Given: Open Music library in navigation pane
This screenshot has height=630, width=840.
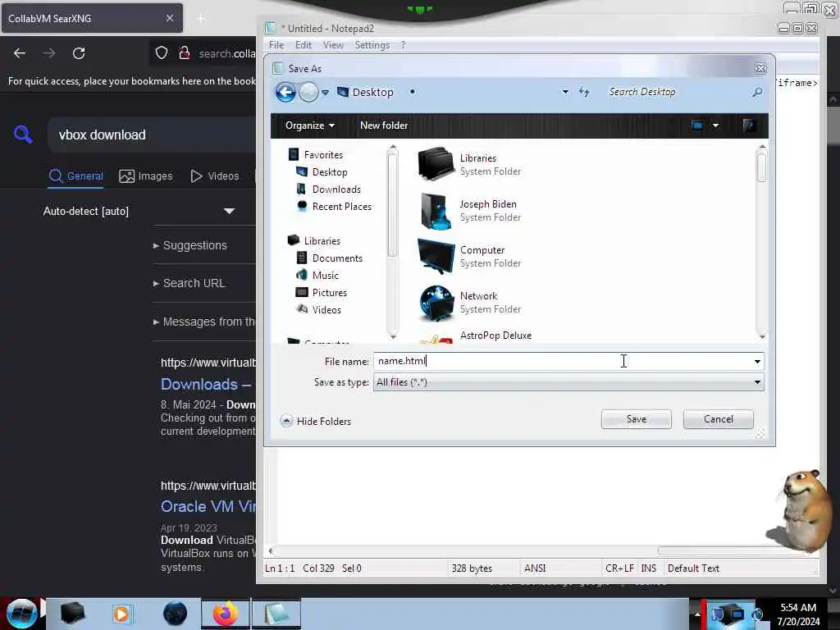Looking at the screenshot, I should click(x=325, y=276).
